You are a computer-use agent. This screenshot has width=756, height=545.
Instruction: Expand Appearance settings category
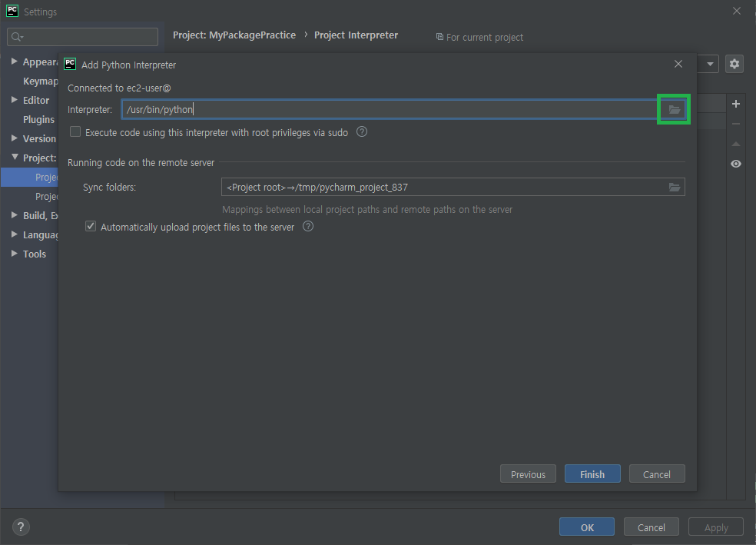pos(15,61)
